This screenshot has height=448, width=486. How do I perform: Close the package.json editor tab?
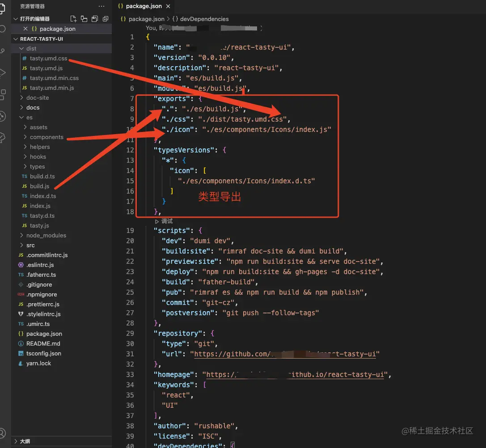(x=168, y=6)
